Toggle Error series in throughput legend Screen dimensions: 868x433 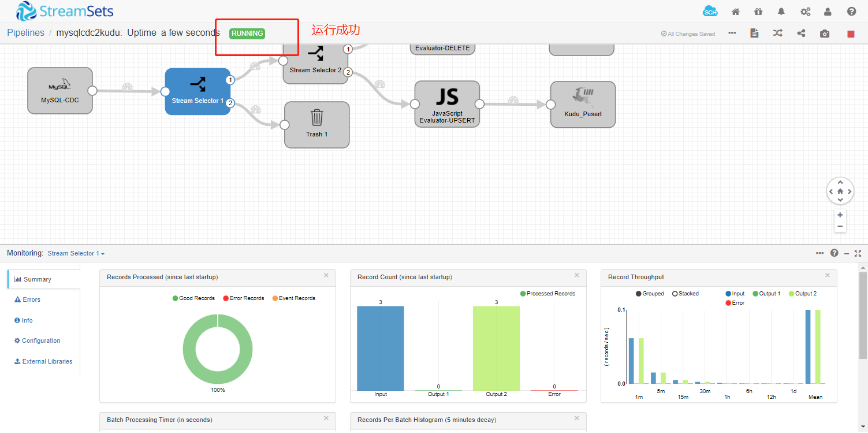click(x=735, y=303)
